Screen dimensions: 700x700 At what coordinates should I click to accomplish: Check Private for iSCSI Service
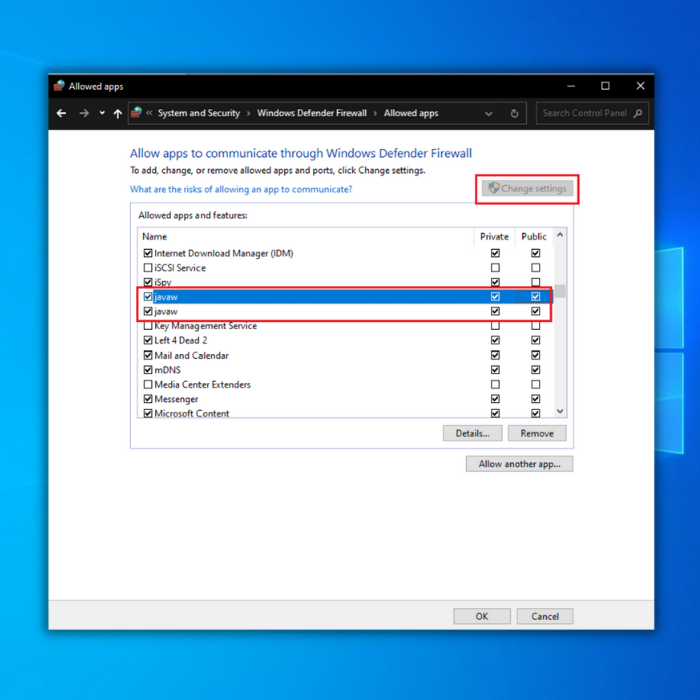tap(495, 268)
